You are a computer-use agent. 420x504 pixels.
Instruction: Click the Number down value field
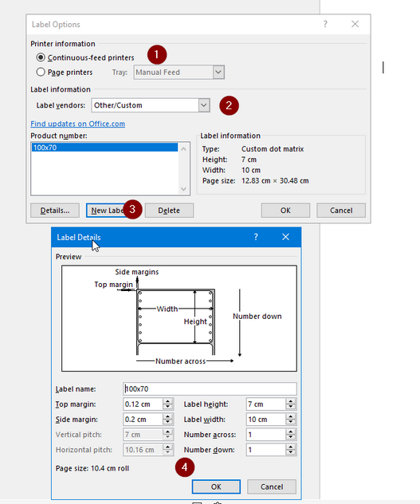[x=266, y=450]
